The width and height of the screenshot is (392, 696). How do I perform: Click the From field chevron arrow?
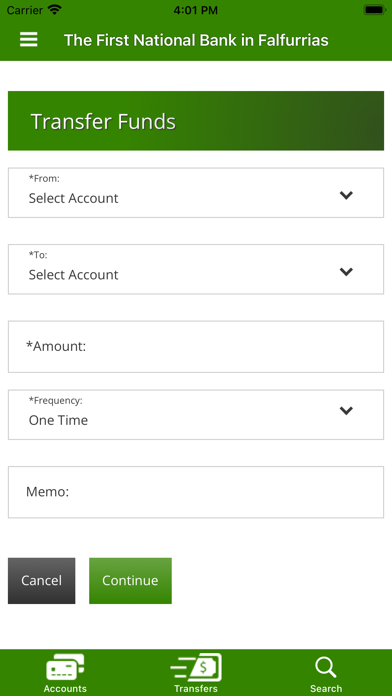pos(346,195)
